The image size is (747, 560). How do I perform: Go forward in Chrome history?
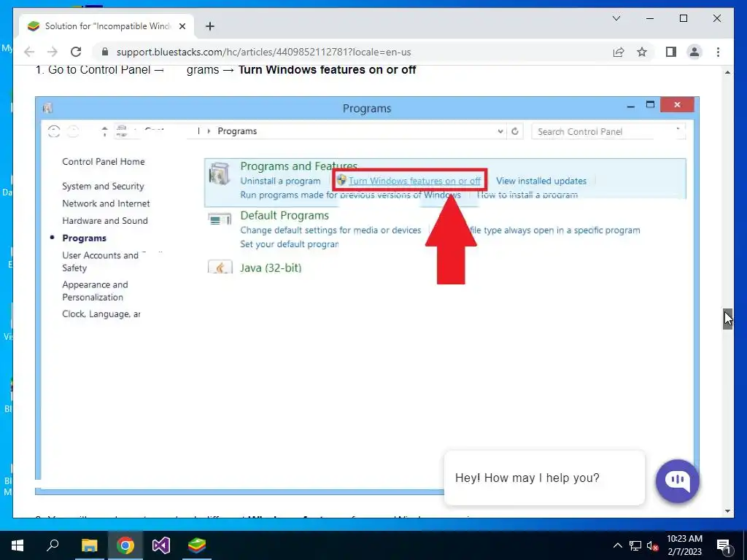pyautogui.click(x=53, y=52)
